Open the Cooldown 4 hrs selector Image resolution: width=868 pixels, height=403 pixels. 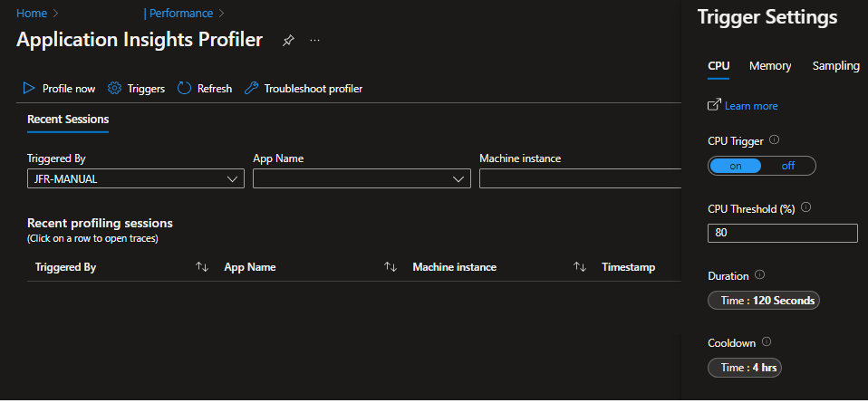745,368
